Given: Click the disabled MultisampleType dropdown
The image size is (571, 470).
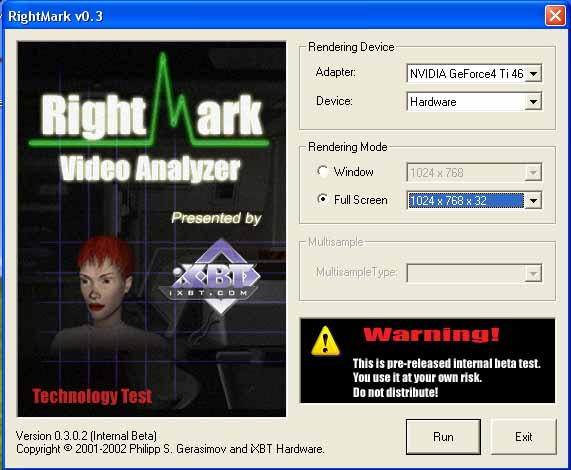Looking at the screenshot, I should coord(474,273).
